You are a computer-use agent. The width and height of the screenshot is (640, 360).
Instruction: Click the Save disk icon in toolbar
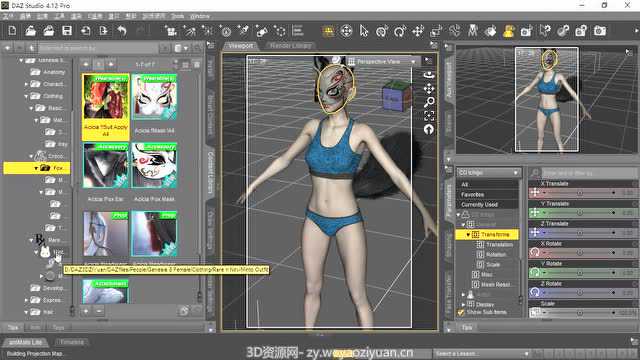[x=67, y=31]
